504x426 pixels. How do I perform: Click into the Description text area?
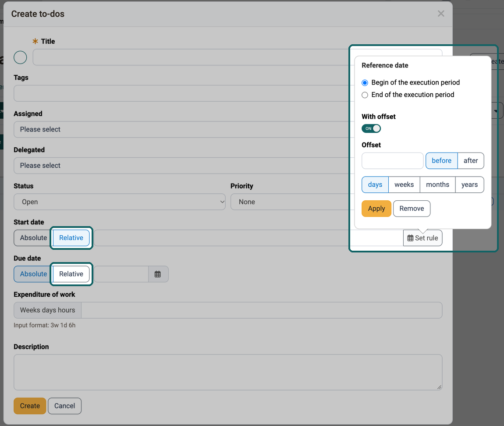(227, 372)
